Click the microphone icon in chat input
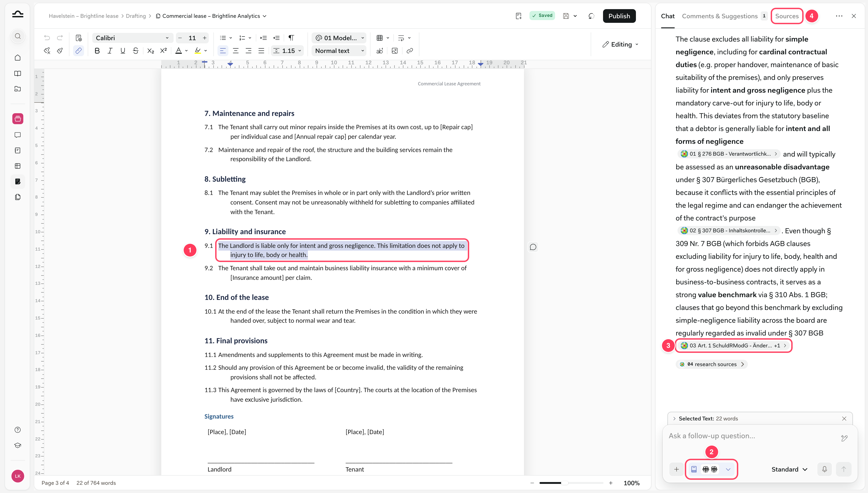 (824, 469)
